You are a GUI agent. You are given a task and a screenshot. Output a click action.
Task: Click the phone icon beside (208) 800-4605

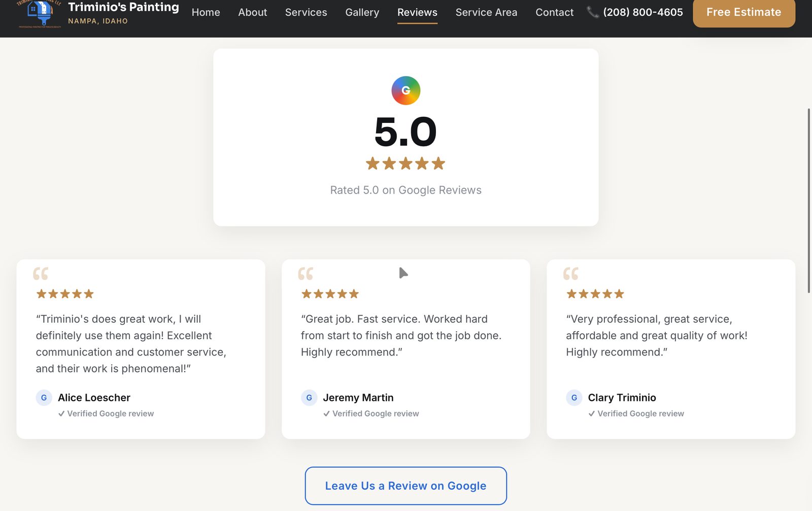[x=593, y=12]
